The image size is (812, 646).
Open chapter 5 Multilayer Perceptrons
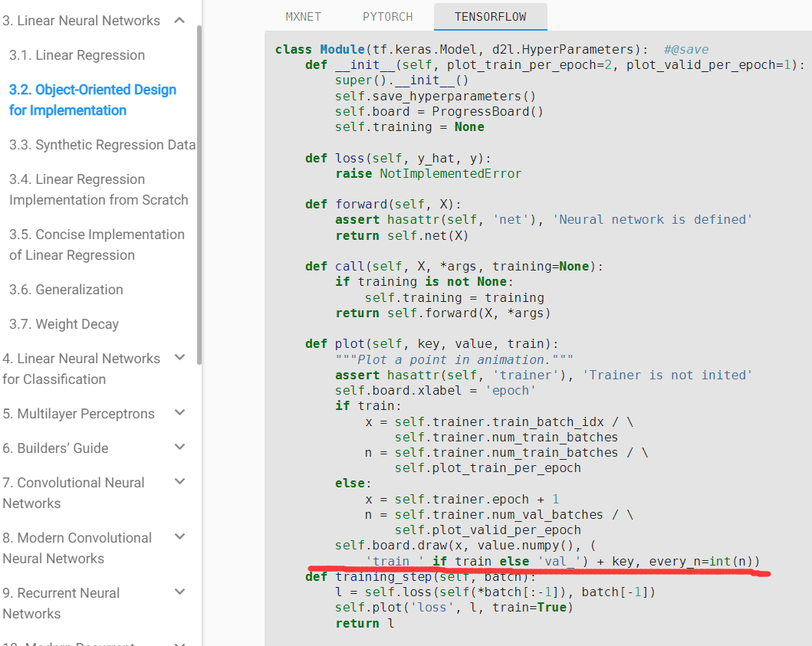[79, 414]
